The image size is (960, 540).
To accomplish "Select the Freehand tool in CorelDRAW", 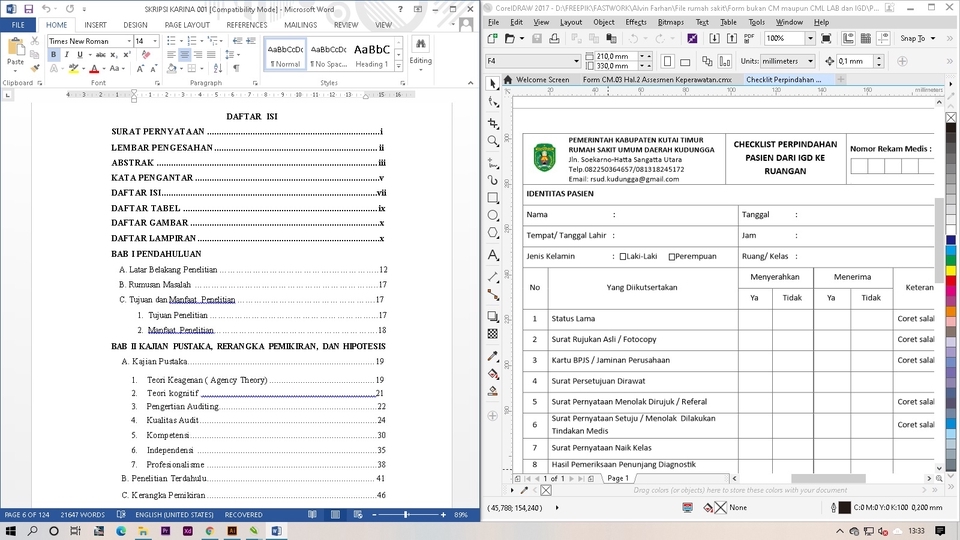I will point(493,163).
